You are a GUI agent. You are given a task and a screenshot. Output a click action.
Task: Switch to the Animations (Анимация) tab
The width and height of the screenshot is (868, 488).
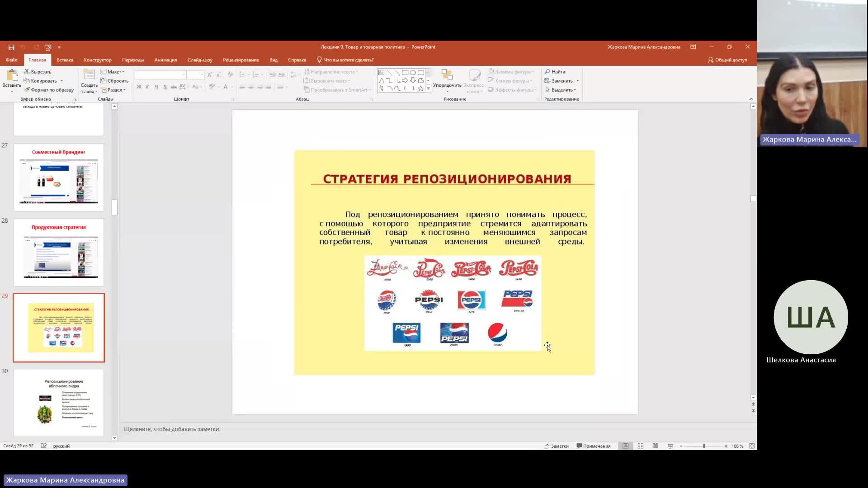[165, 60]
